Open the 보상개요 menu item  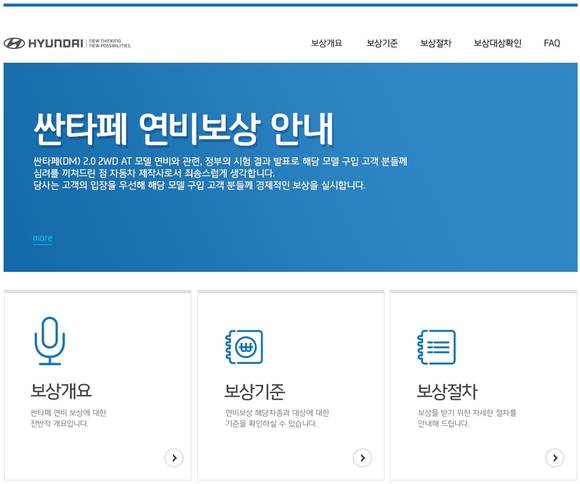(x=326, y=43)
